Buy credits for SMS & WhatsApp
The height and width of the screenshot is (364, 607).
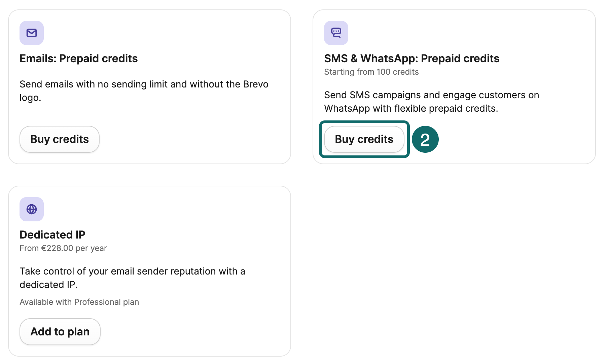coord(364,139)
